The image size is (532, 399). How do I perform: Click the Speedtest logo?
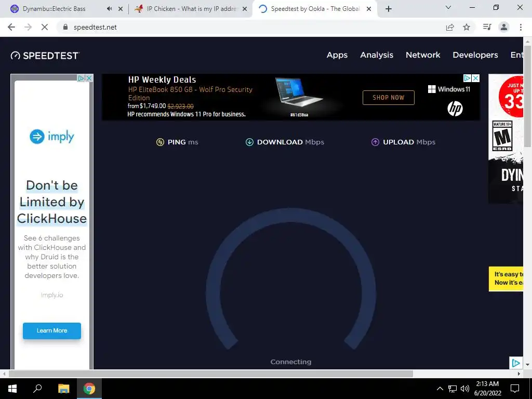[45, 56]
